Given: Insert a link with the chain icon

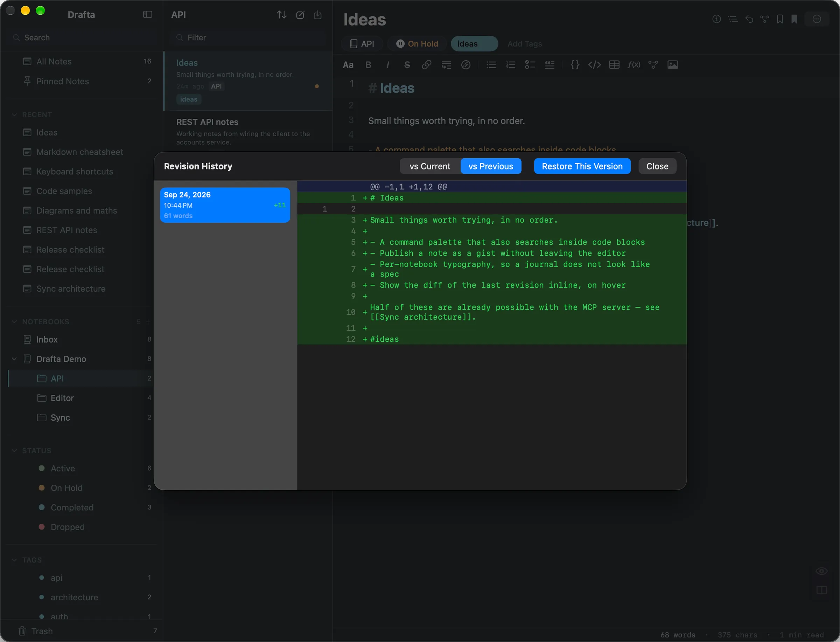Looking at the screenshot, I should [x=427, y=65].
